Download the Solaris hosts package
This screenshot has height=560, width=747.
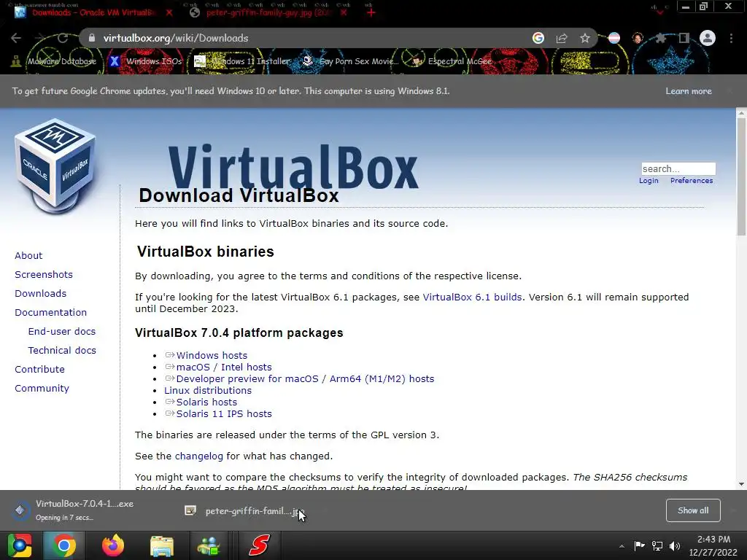206,402
